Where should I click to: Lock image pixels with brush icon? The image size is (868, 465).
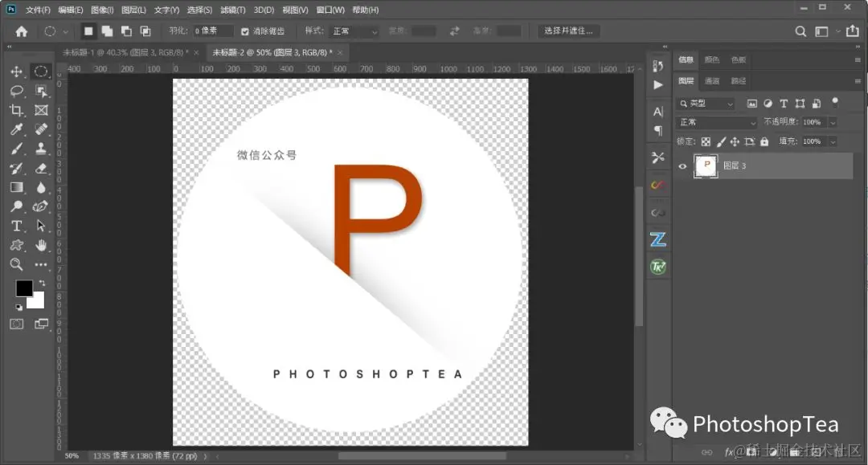click(721, 141)
